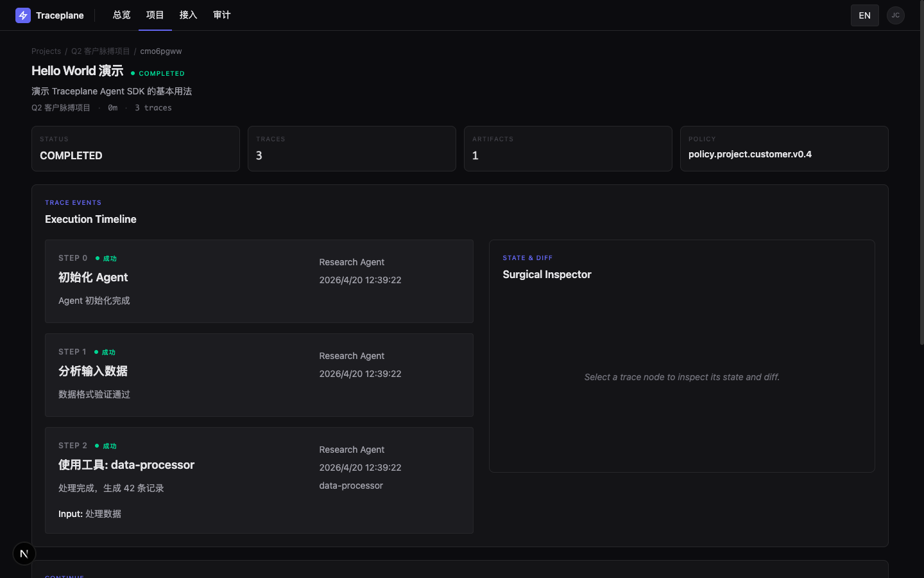Open the Q2 客户脉搏项目 breadcrumb link

[x=101, y=51]
